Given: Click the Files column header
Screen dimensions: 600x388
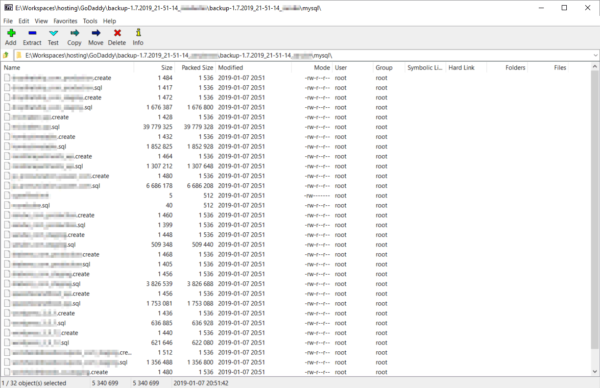Looking at the screenshot, I should coord(548,68).
